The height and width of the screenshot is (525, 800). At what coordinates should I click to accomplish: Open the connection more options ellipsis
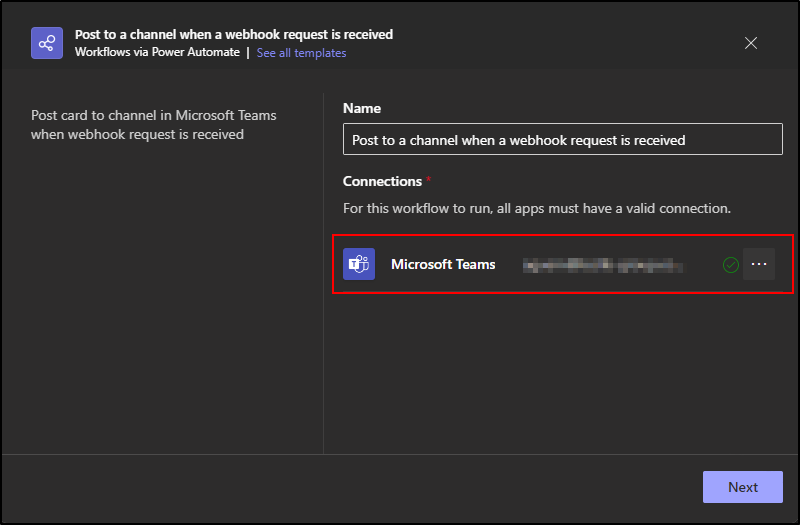tap(759, 264)
